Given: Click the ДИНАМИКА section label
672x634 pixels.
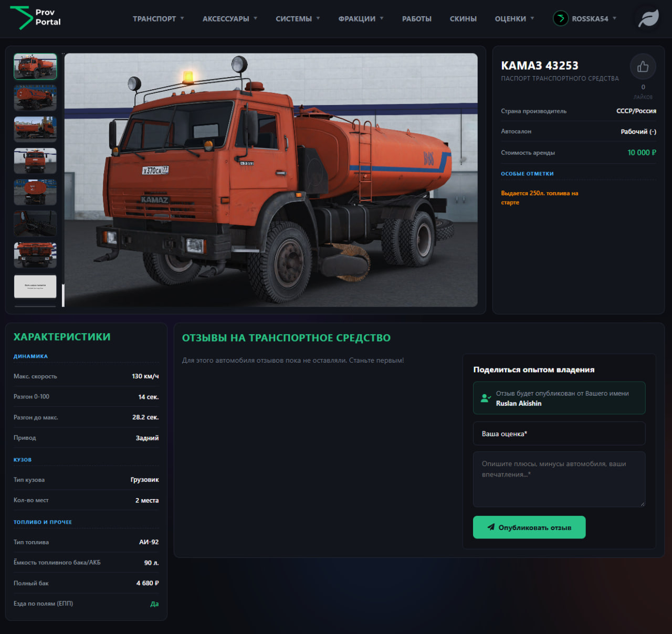Looking at the screenshot, I should [30, 356].
